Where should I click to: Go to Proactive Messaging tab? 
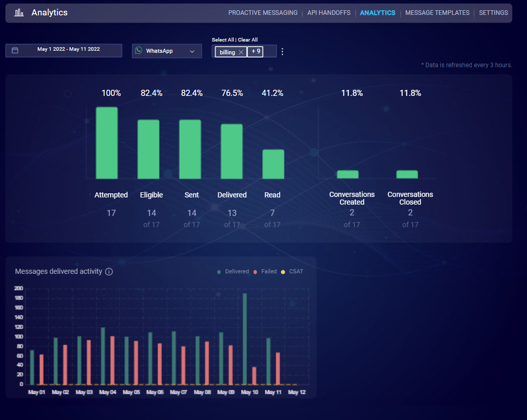point(263,13)
